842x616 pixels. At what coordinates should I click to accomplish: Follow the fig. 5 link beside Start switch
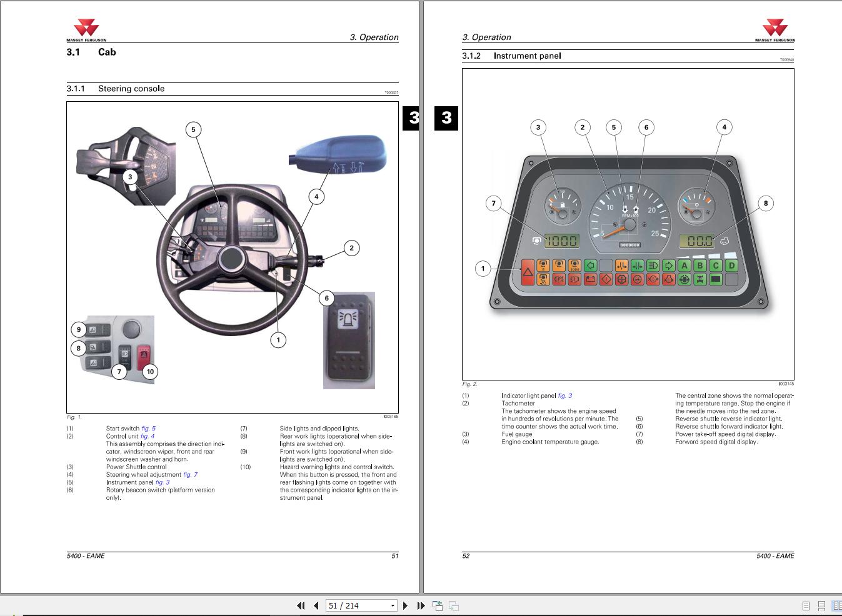(x=148, y=429)
